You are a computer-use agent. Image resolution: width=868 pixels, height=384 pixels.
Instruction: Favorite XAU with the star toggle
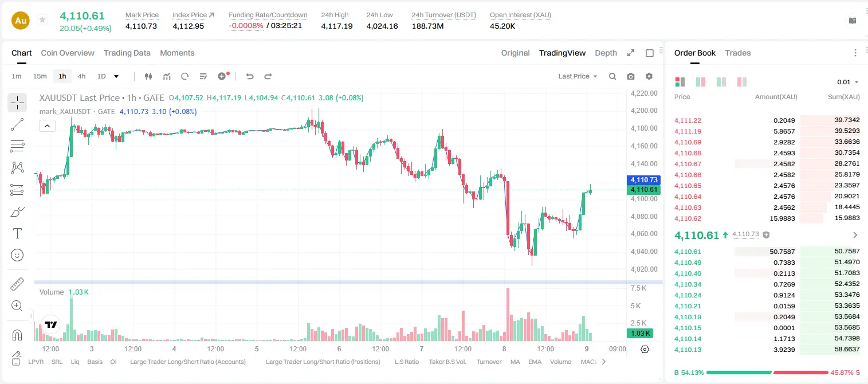pyautogui.click(x=42, y=20)
